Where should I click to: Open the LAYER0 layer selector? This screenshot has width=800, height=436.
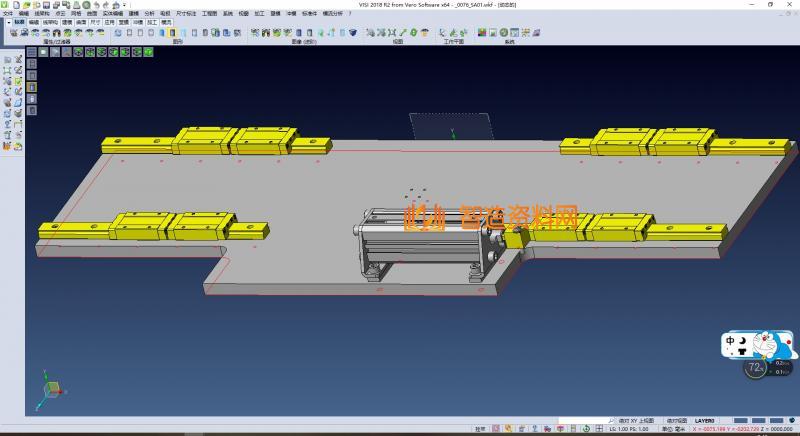(x=706, y=421)
